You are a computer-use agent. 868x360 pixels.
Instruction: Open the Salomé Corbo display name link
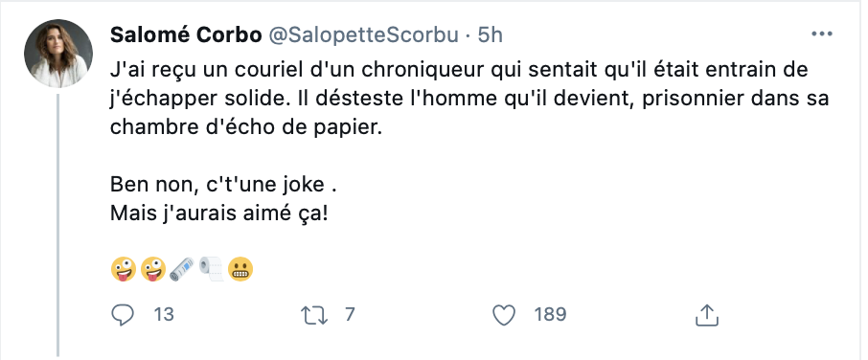tap(186, 34)
